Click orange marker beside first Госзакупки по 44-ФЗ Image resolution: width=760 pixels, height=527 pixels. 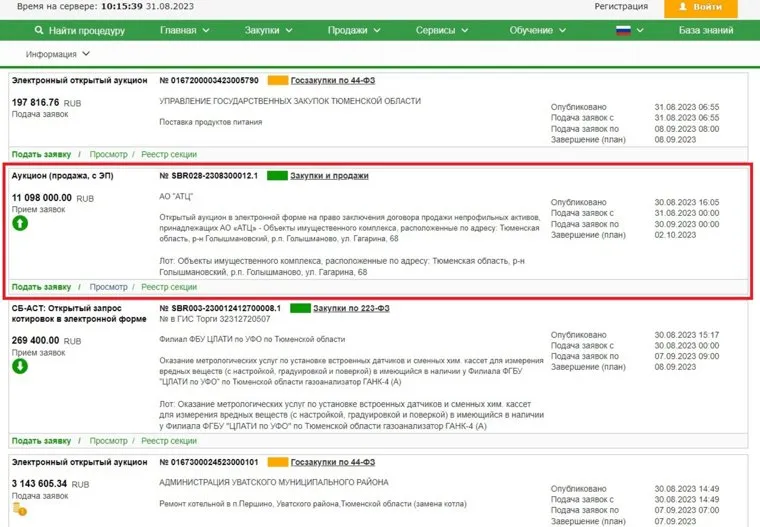(278, 80)
